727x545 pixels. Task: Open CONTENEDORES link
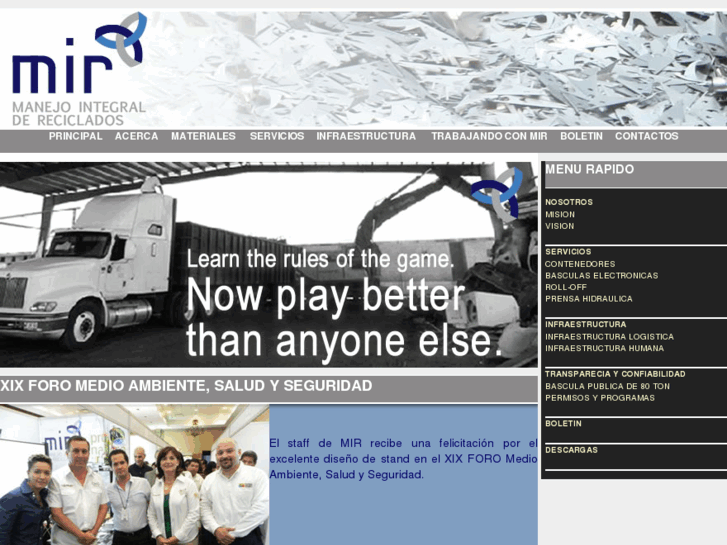tap(580, 264)
